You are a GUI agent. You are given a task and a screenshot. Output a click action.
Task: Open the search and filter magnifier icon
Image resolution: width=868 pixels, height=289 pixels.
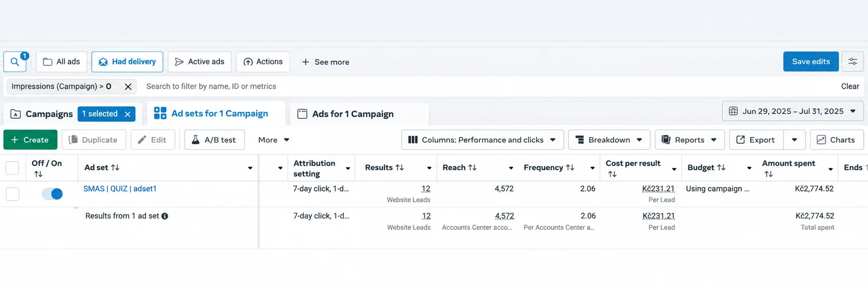pos(15,62)
